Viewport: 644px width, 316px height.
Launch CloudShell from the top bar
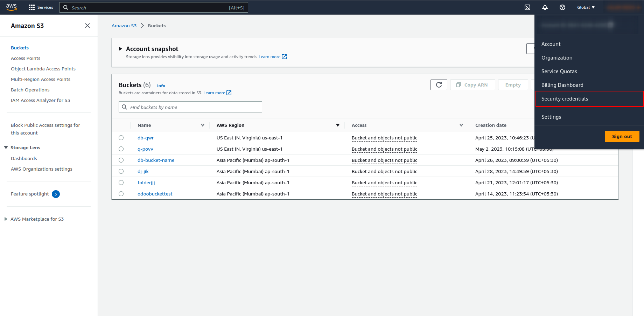pos(527,7)
